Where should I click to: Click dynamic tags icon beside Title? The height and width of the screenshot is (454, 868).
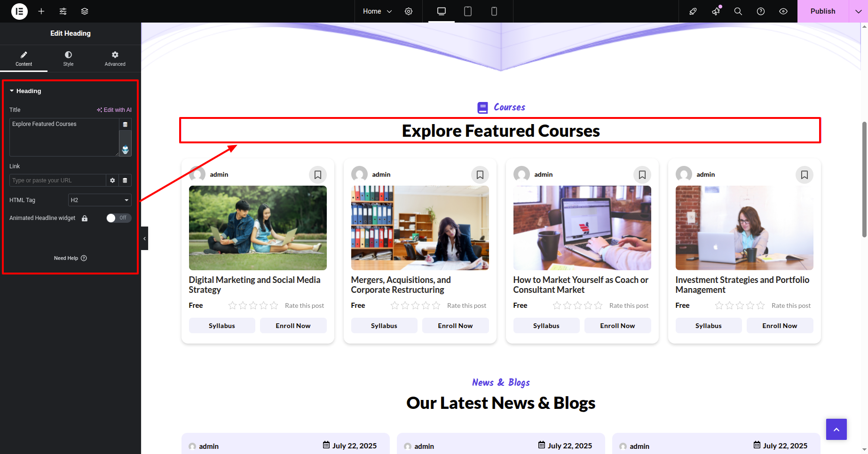click(x=125, y=125)
